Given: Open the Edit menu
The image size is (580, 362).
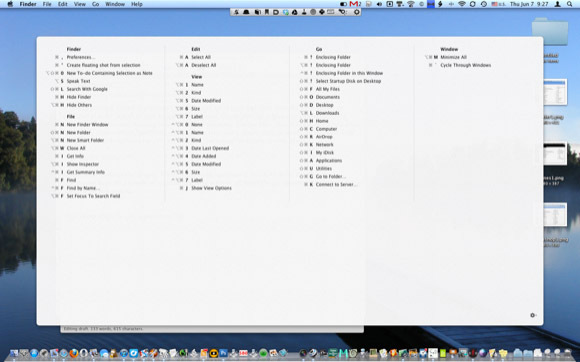Looking at the screenshot, I should [x=63, y=4].
